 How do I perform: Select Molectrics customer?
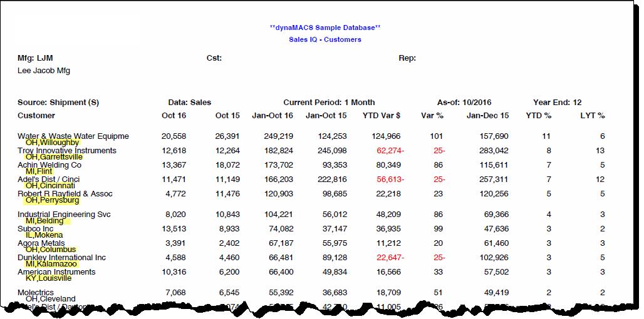[36, 293]
